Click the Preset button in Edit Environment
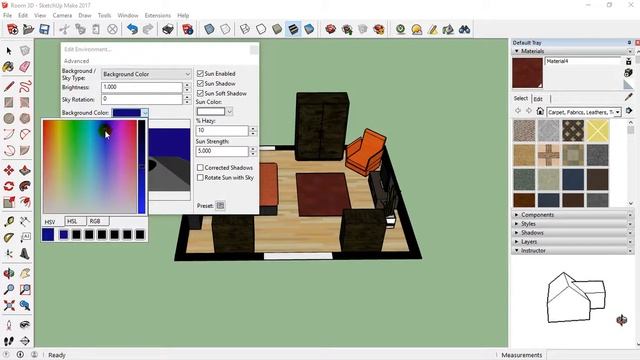The width and height of the screenshot is (640, 360). pos(220,205)
